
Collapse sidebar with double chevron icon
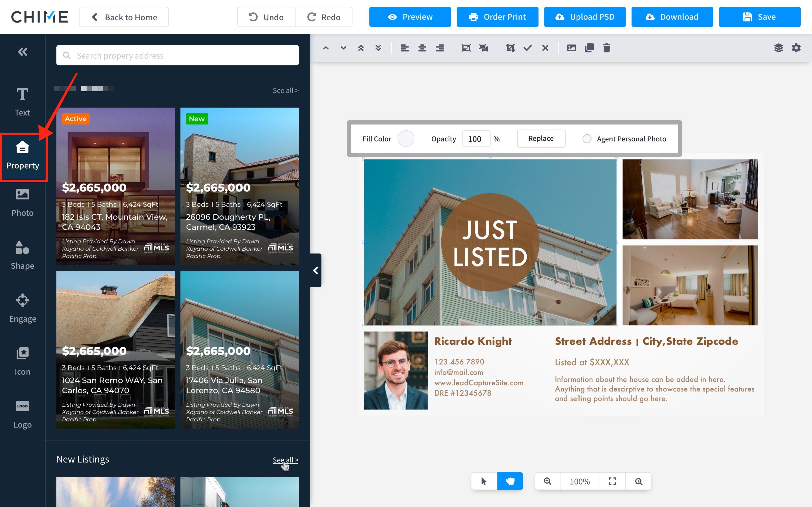click(x=23, y=52)
